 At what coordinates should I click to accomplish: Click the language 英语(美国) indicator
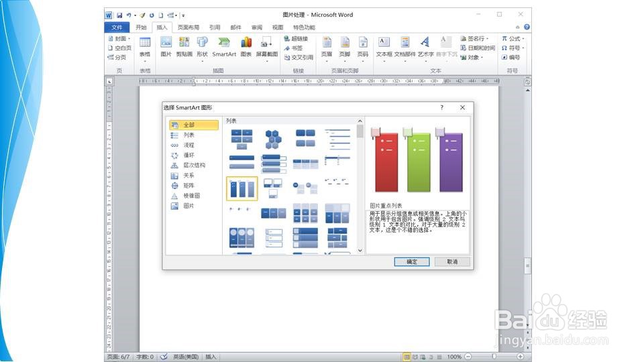click(x=186, y=357)
